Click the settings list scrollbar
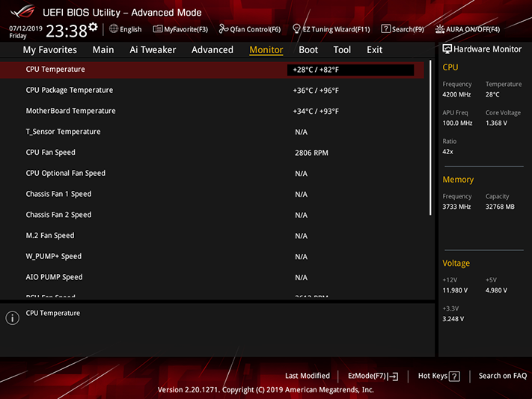This screenshot has width=532, height=399. [430, 138]
